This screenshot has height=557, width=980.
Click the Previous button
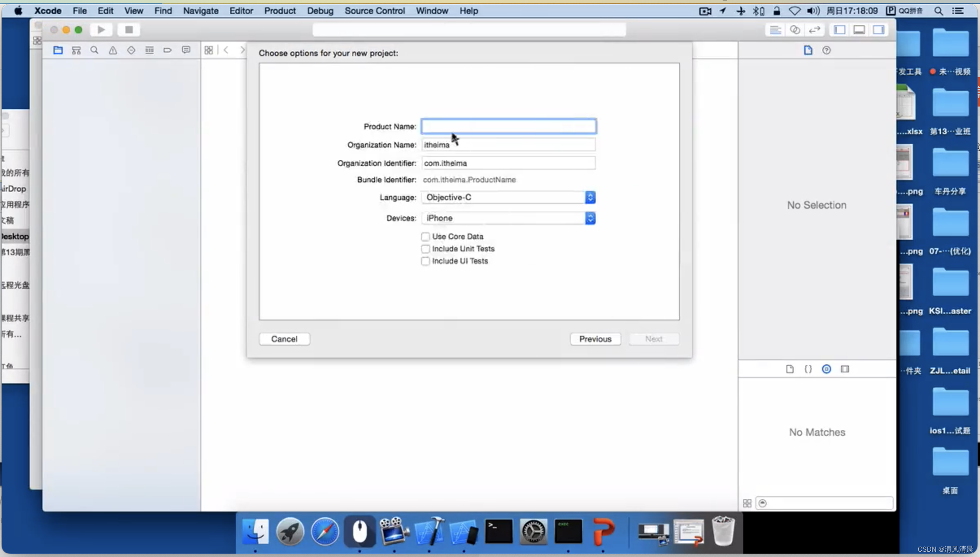pos(595,339)
